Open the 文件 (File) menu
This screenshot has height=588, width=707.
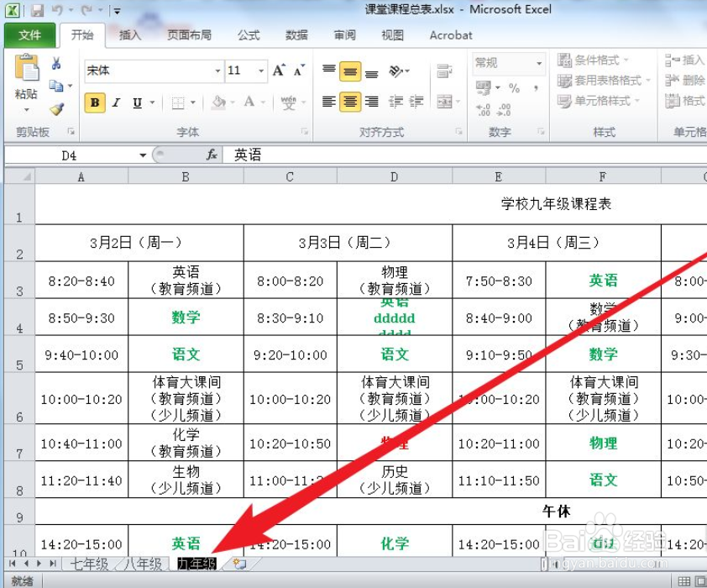tap(29, 35)
